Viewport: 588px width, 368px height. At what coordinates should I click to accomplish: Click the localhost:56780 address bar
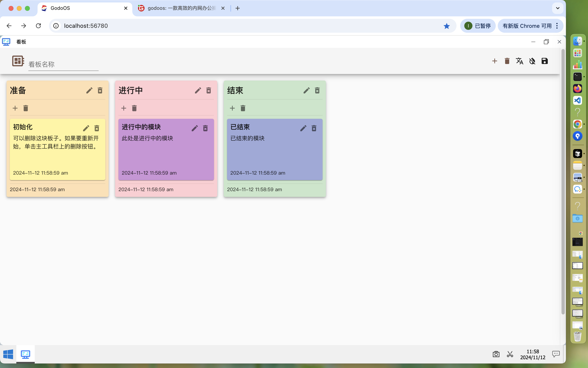(252, 26)
